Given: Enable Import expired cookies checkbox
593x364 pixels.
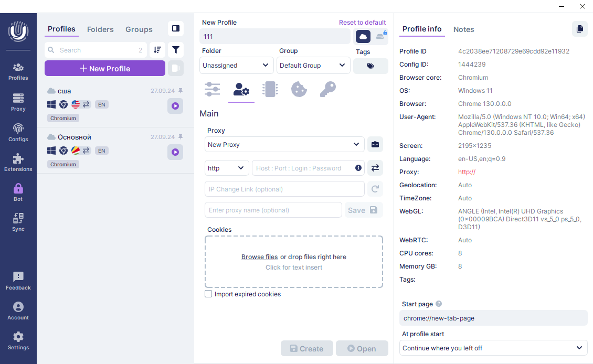Looking at the screenshot, I should click(x=208, y=294).
